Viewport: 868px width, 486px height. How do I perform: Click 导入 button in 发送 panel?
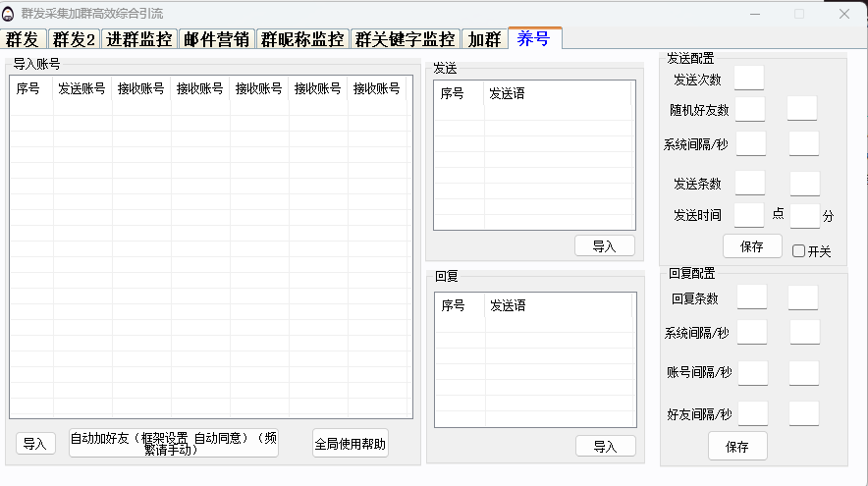coord(604,246)
